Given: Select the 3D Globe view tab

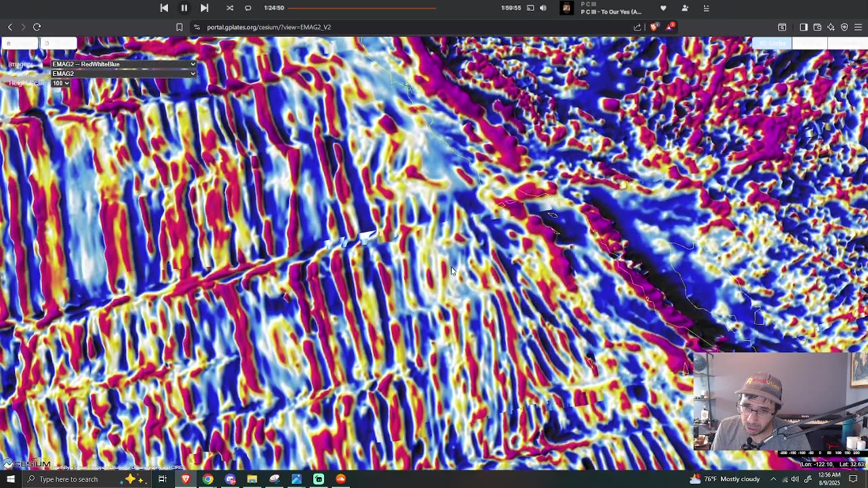Looking at the screenshot, I should tap(772, 43).
